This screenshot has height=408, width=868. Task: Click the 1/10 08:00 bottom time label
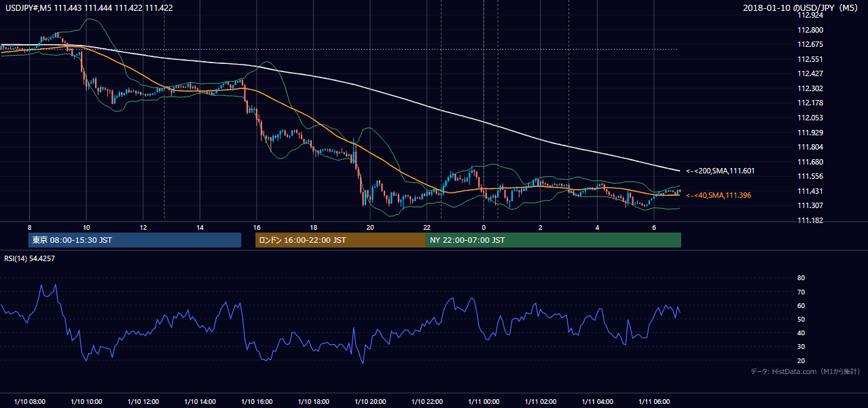[x=29, y=402]
